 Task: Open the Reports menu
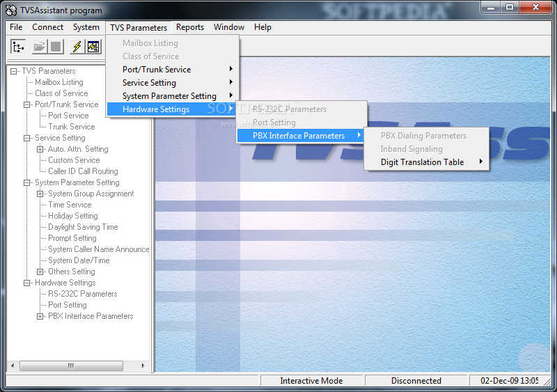coord(190,27)
